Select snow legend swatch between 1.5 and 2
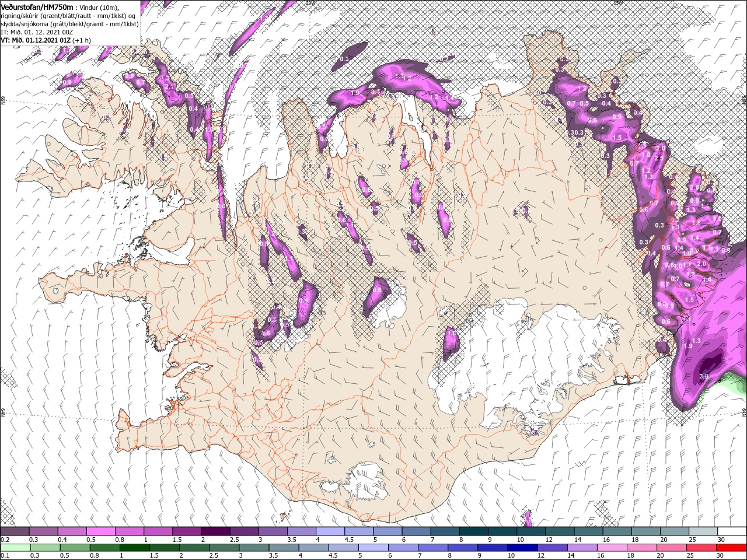This screenshot has height=560, width=747. point(186,531)
